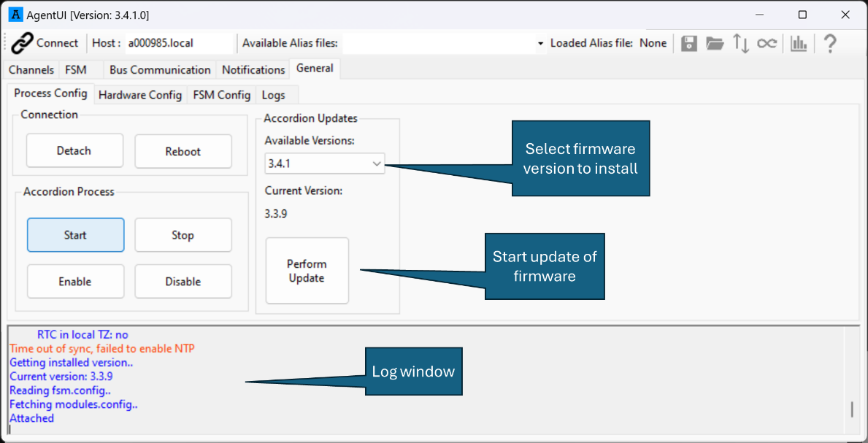Open the Hardware Config sub-tab
This screenshot has width=868, height=443.
[x=139, y=95]
